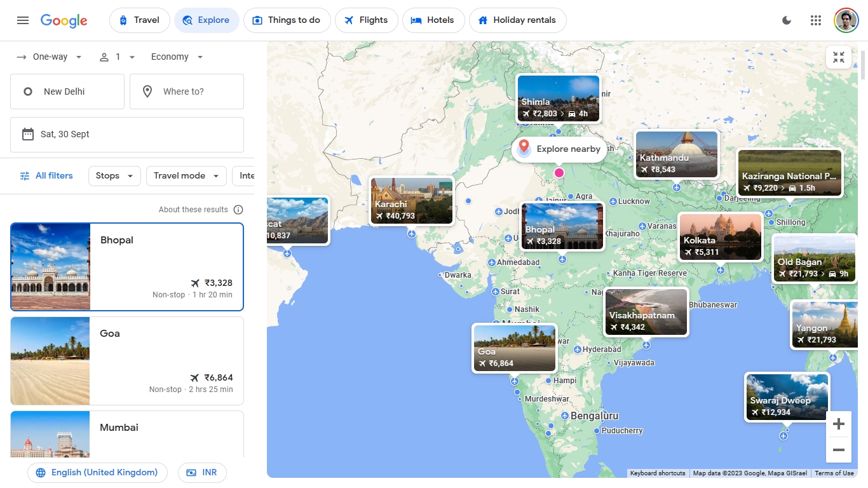The height and width of the screenshot is (488, 868).
Task: Zoom in on the map
Action: 839,424
